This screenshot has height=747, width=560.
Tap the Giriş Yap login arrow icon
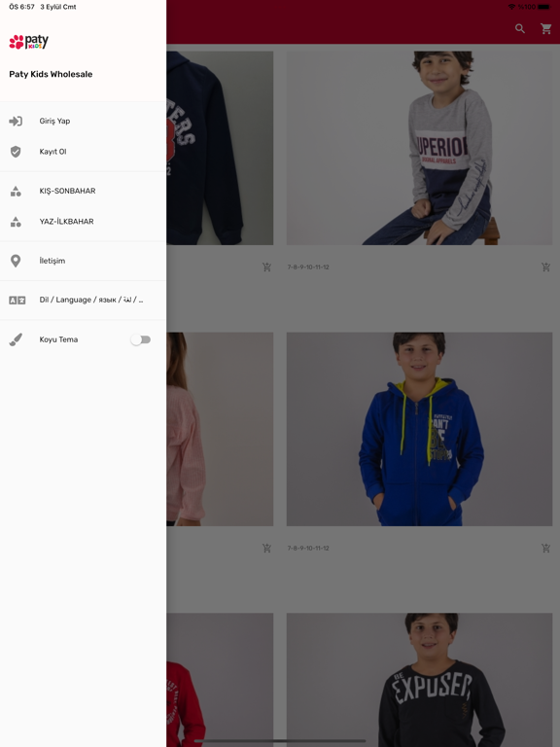(16, 121)
